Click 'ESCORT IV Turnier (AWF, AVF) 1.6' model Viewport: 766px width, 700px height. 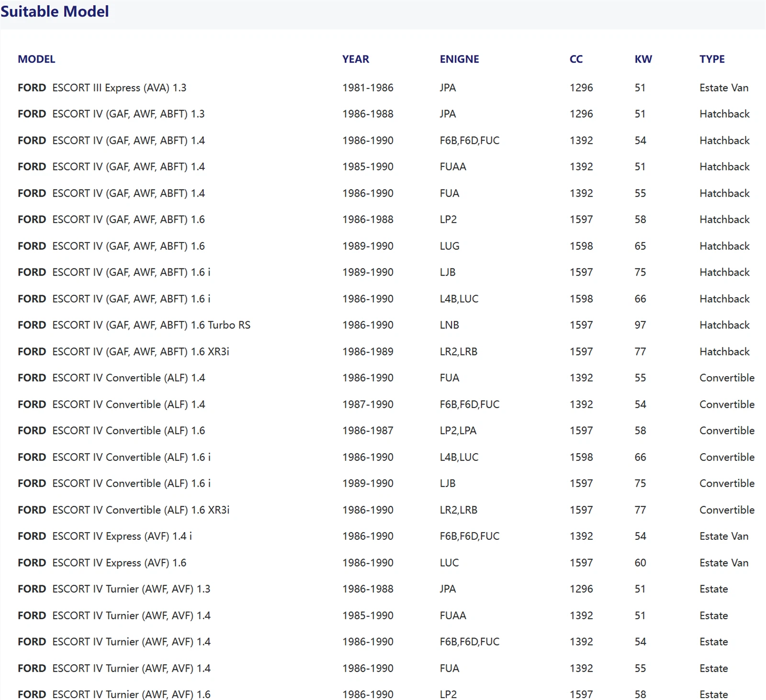coord(131,694)
